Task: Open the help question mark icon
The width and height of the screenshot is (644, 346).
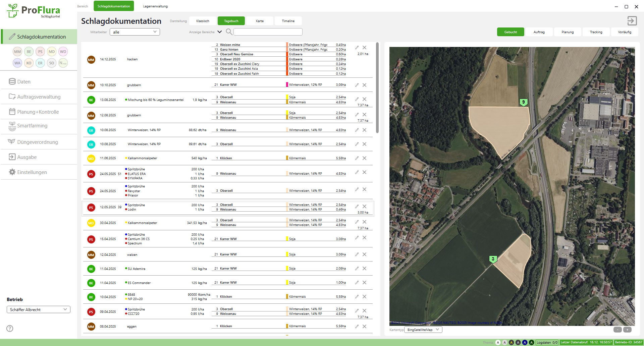Action: pos(10,329)
